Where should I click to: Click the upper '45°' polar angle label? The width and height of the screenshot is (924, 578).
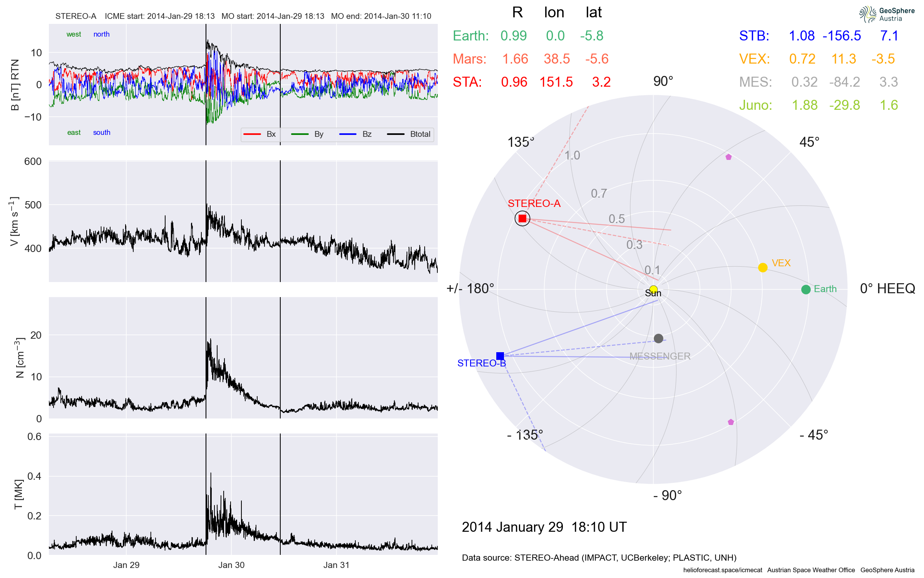[x=809, y=142]
